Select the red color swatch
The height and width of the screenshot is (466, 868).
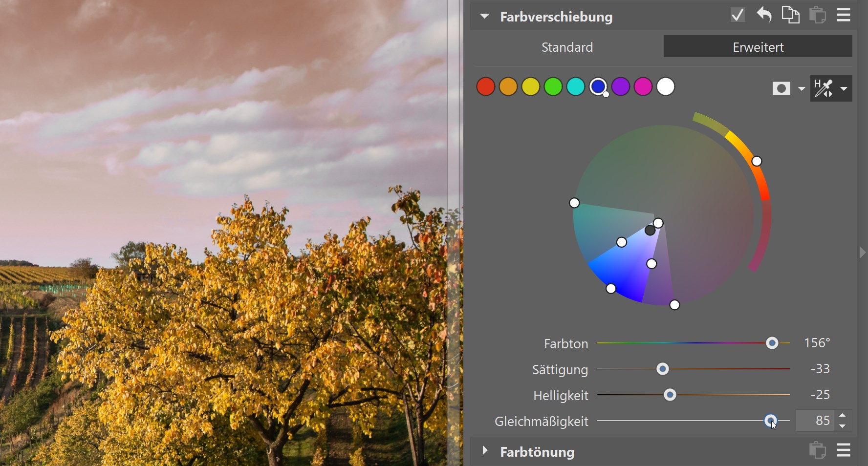pos(486,87)
